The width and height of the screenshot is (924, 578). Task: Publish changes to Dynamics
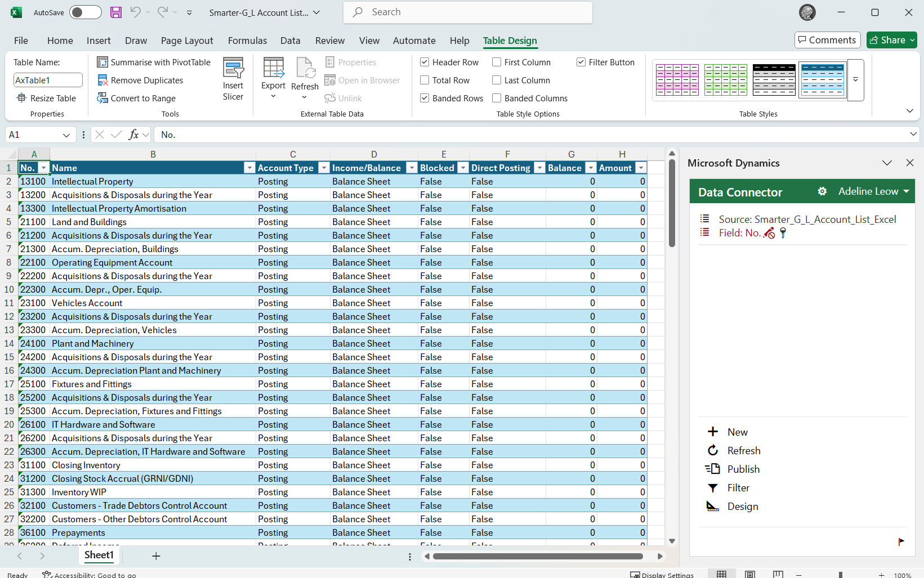732,469
